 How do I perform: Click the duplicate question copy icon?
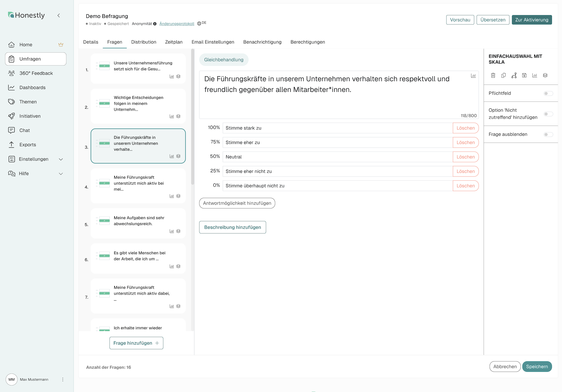[x=503, y=75]
